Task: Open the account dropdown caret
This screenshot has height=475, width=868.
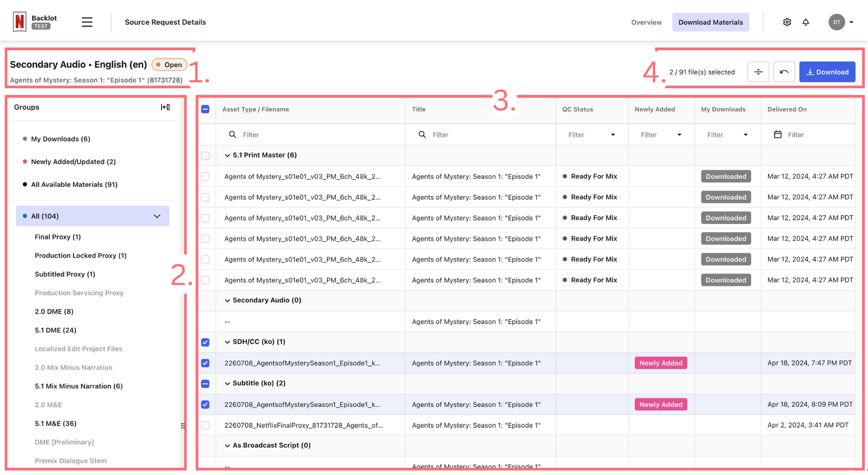Action: pos(852,22)
